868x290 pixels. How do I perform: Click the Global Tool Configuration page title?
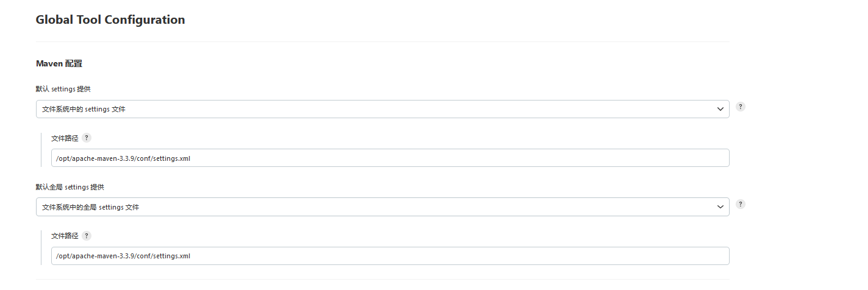coord(110,19)
